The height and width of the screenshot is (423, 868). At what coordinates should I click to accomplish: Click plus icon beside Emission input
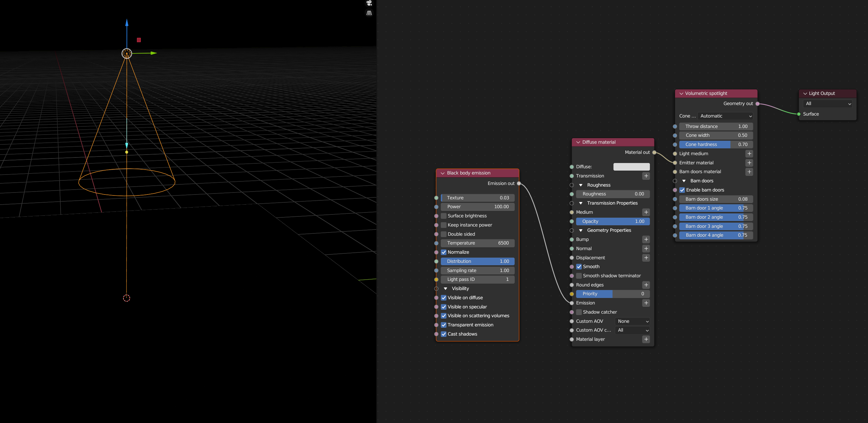click(x=646, y=303)
